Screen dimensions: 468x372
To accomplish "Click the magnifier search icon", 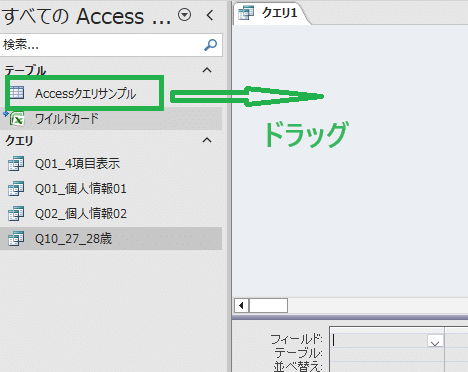I will 210,45.
